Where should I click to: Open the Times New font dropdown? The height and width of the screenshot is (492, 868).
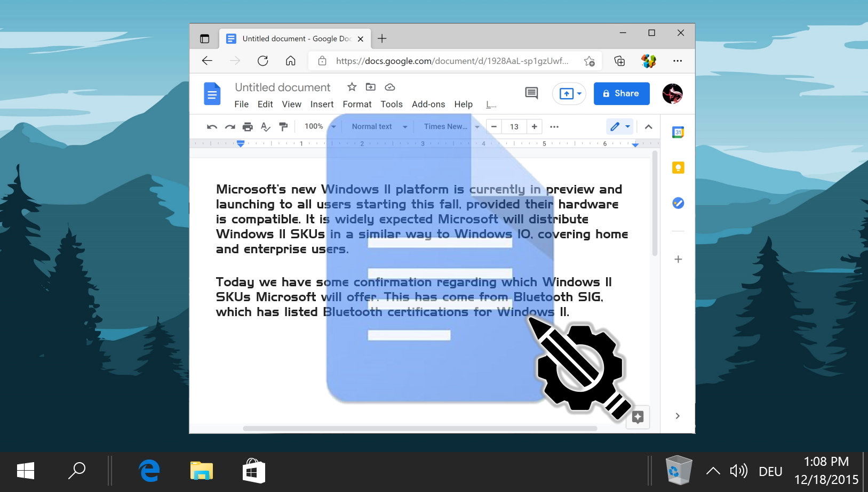point(451,126)
